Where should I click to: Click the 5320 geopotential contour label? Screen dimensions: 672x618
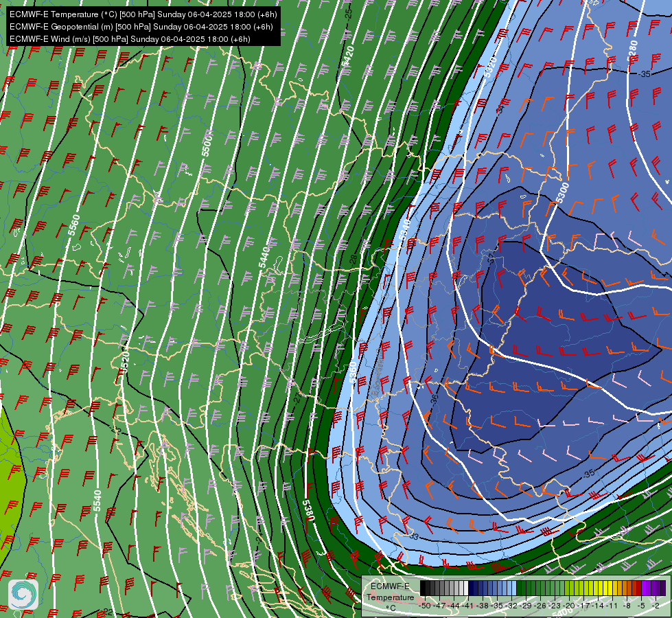pos(491,67)
